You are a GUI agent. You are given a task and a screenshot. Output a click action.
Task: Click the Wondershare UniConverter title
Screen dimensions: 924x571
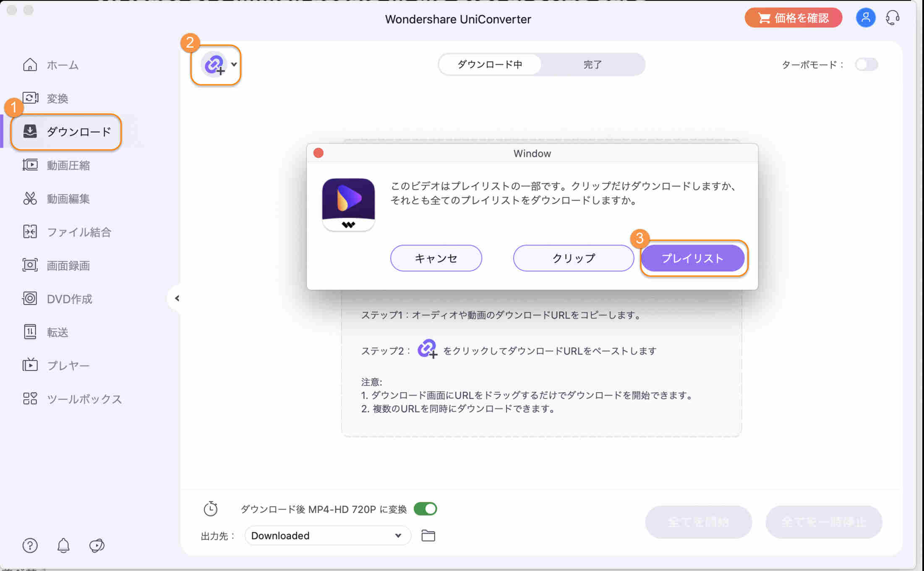tap(458, 19)
